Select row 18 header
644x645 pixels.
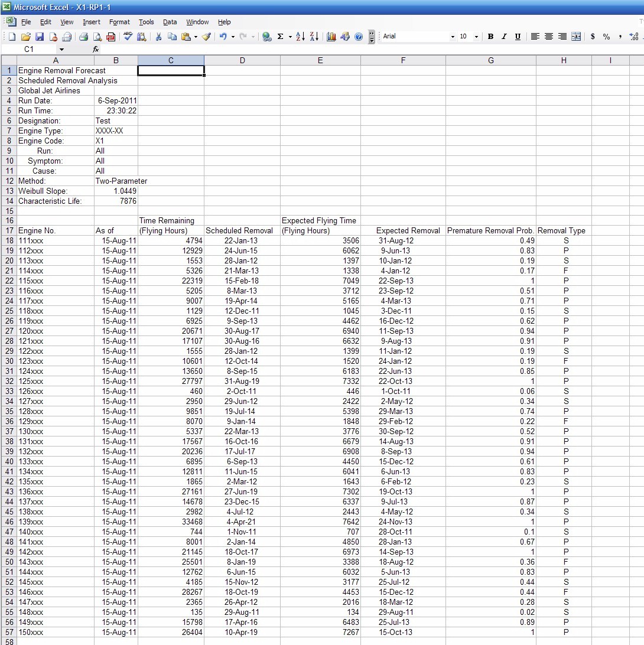point(9,240)
